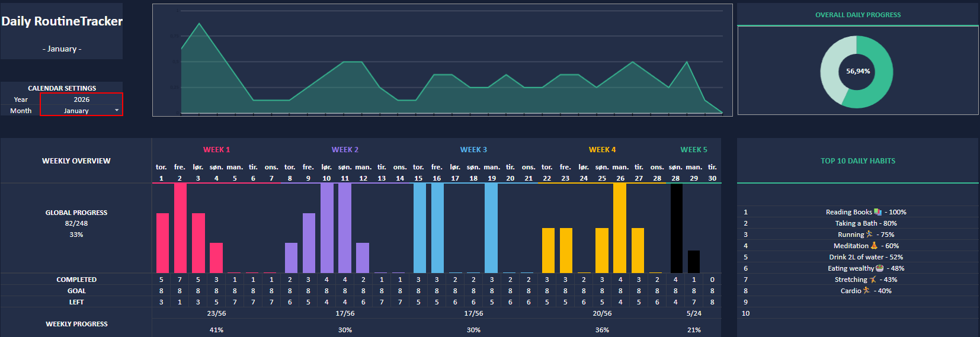Click the blue bar for day 19

[491, 228]
